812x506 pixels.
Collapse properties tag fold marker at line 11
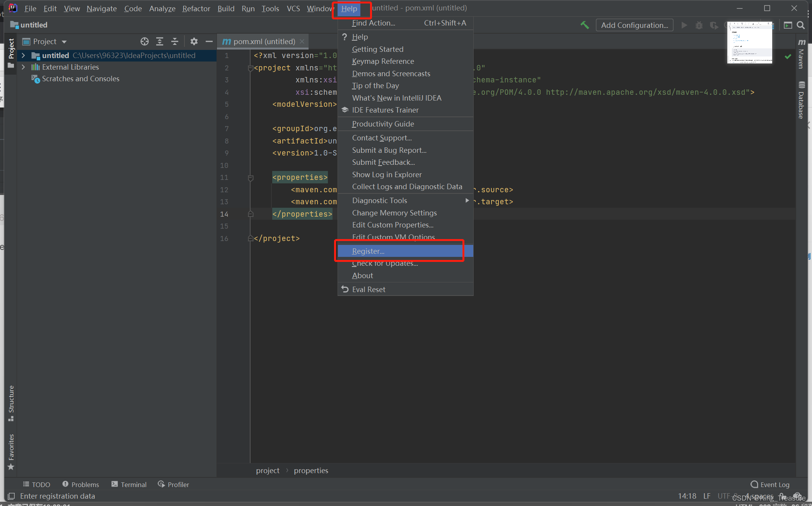tap(250, 178)
